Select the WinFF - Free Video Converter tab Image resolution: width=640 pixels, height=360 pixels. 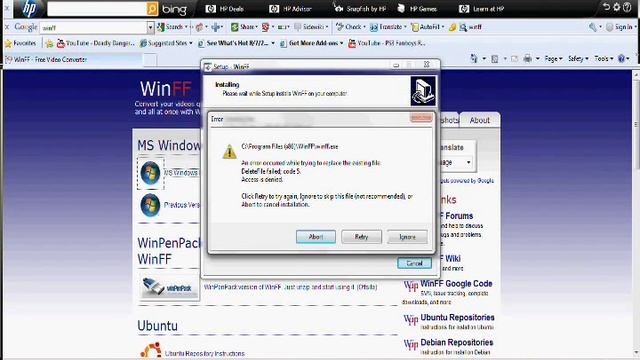pos(73,60)
